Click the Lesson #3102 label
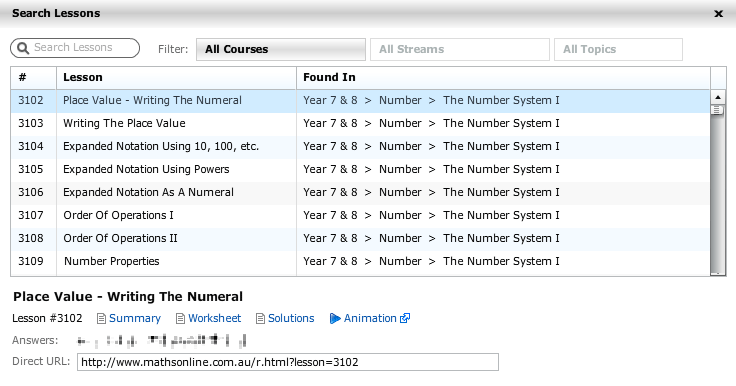 [47, 318]
